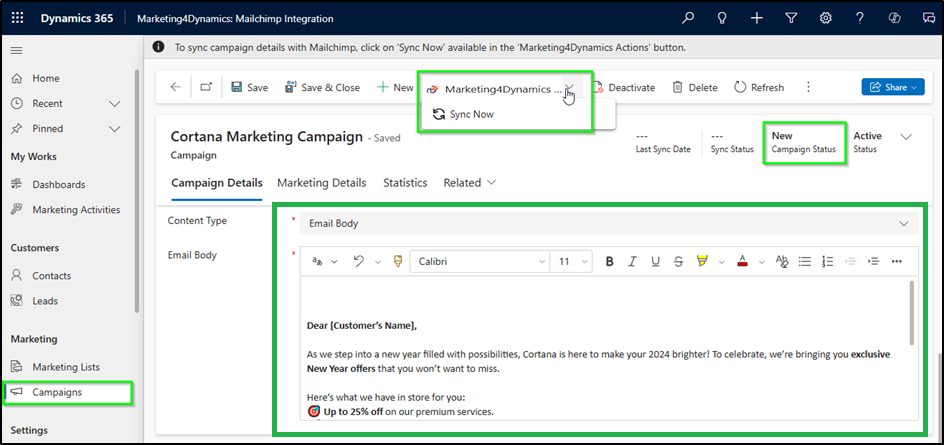Open record in a new window

point(206,87)
